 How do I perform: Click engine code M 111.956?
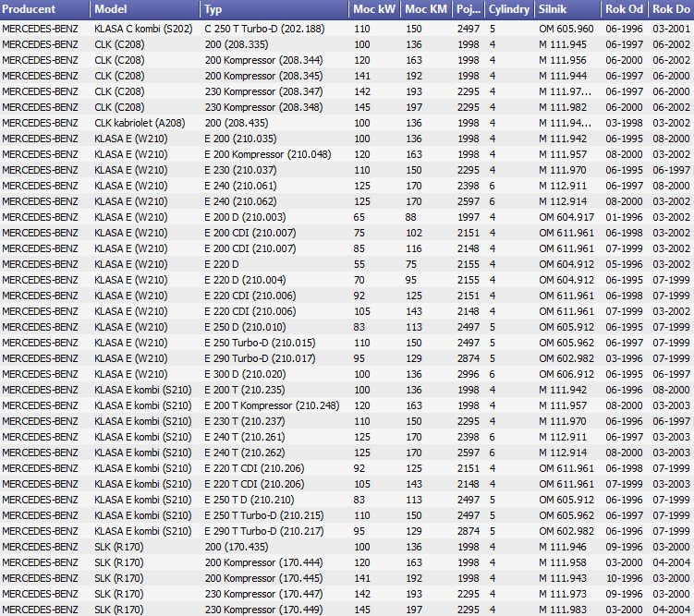pyautogui.click(x=563, y=60)
